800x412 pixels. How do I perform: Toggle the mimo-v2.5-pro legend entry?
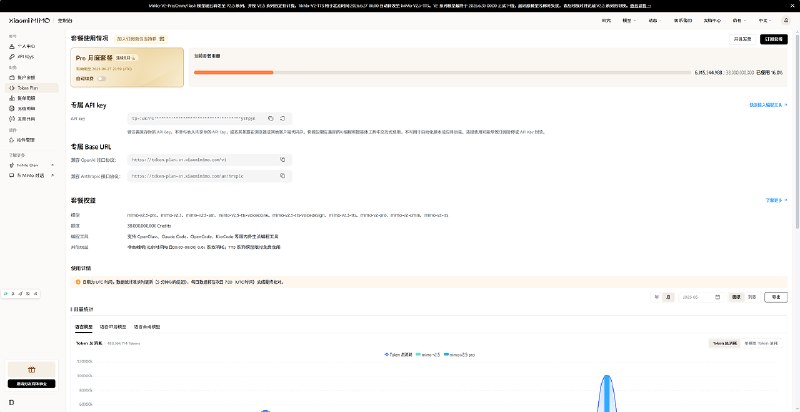point(460,354)
